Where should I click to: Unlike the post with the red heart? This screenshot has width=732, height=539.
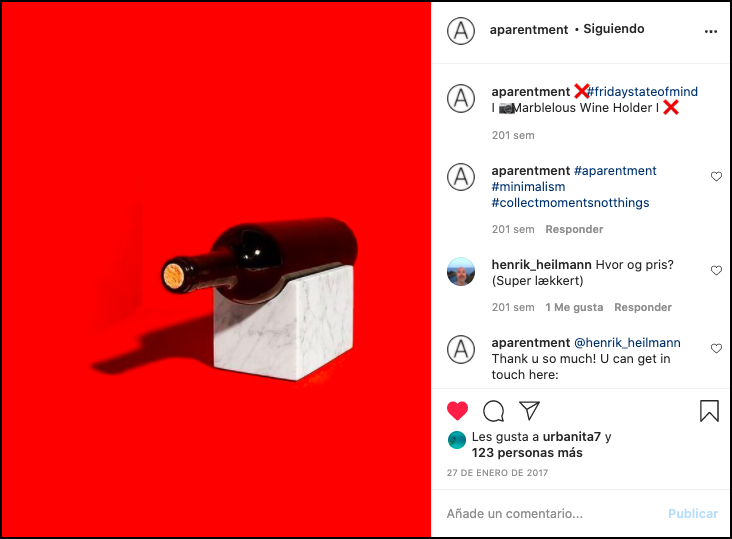(x=457, y=411)
